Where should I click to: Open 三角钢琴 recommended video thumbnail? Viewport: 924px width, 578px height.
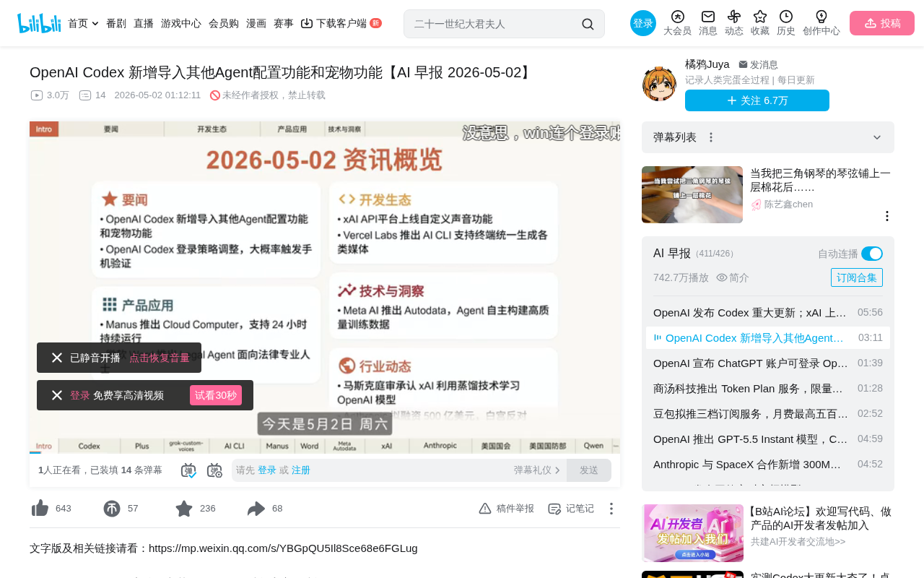(692, 194)
